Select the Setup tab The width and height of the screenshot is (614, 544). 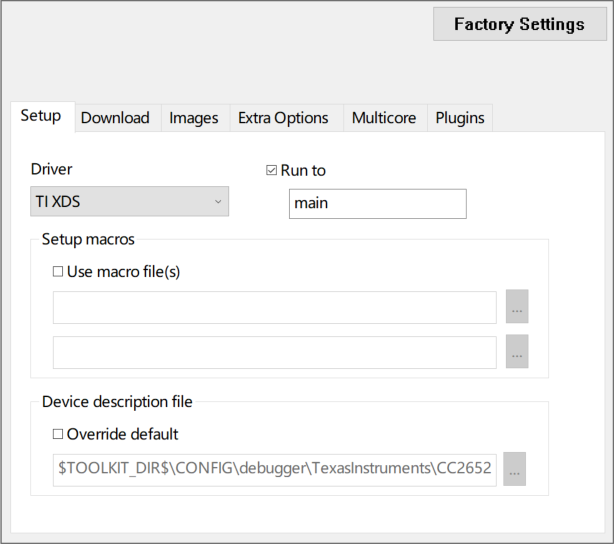tap(41, 116)
